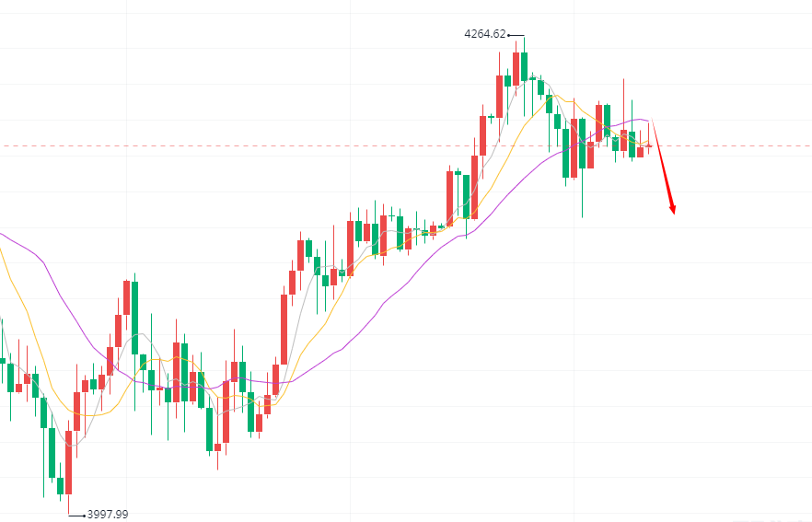Click the pointer marker beside 3997.99 label
The height and width of the screenshot is (522, 812).
[76, 515]
